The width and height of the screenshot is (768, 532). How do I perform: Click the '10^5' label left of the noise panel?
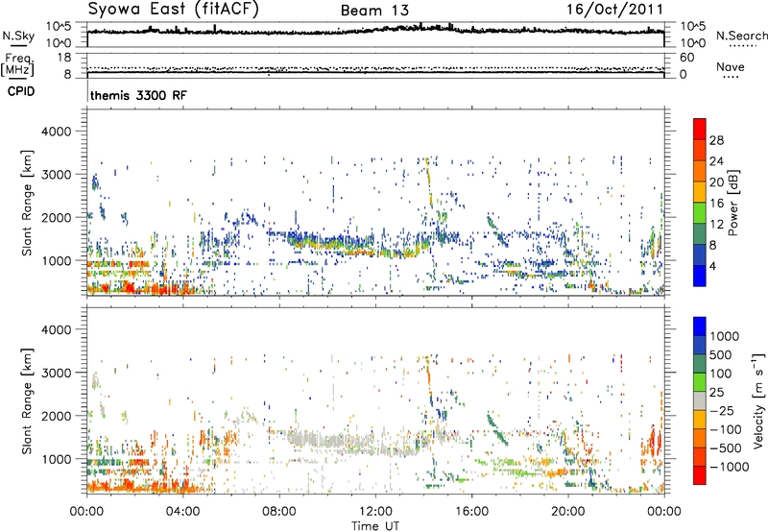59,26
